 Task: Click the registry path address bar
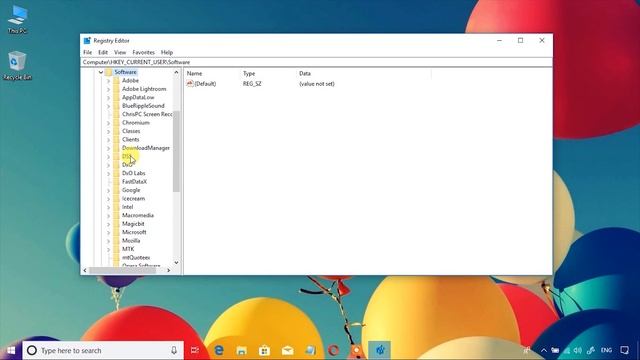pos(316,62)
